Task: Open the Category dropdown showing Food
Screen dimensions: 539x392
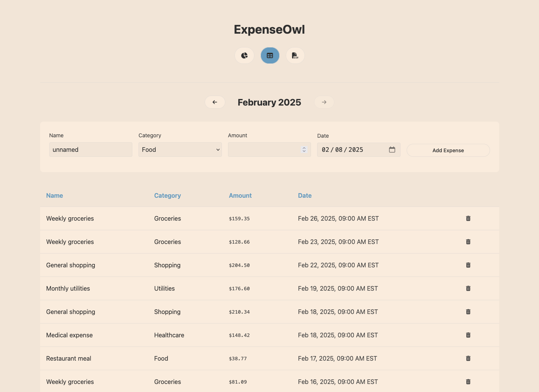Action: [x=180, y=150]
